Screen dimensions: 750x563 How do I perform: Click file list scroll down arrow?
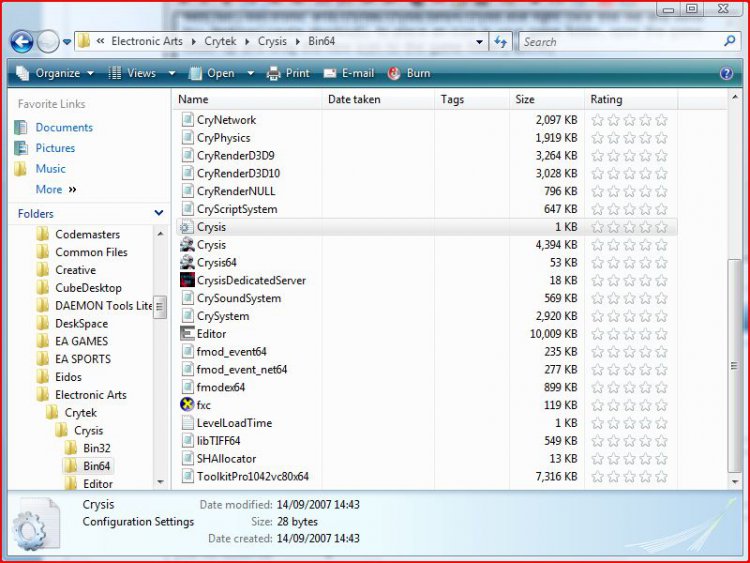[735, 482]
